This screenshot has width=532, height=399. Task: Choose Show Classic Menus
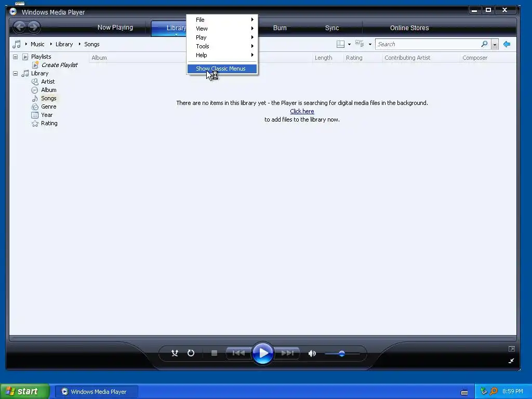pyautogui.click(x=222, y=69)
